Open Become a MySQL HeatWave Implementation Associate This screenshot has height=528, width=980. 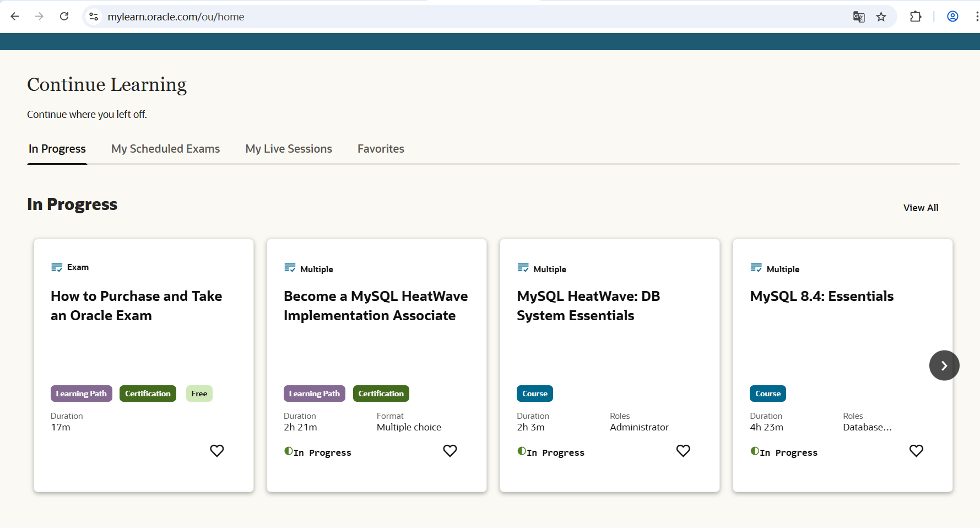(376, 306)
